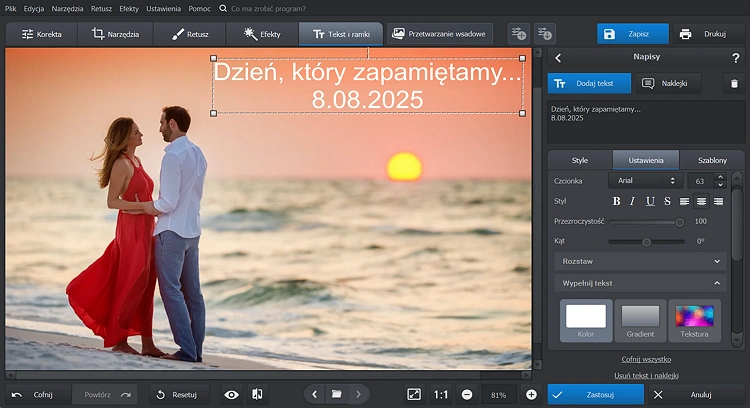Choose the Tekstura fill option
Image resolution: width=750 pixels, height=408 pixels.
pos(694,320)
